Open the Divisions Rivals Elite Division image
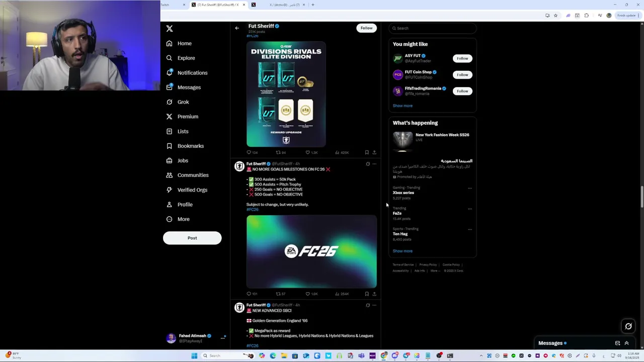 pos(286,94)
